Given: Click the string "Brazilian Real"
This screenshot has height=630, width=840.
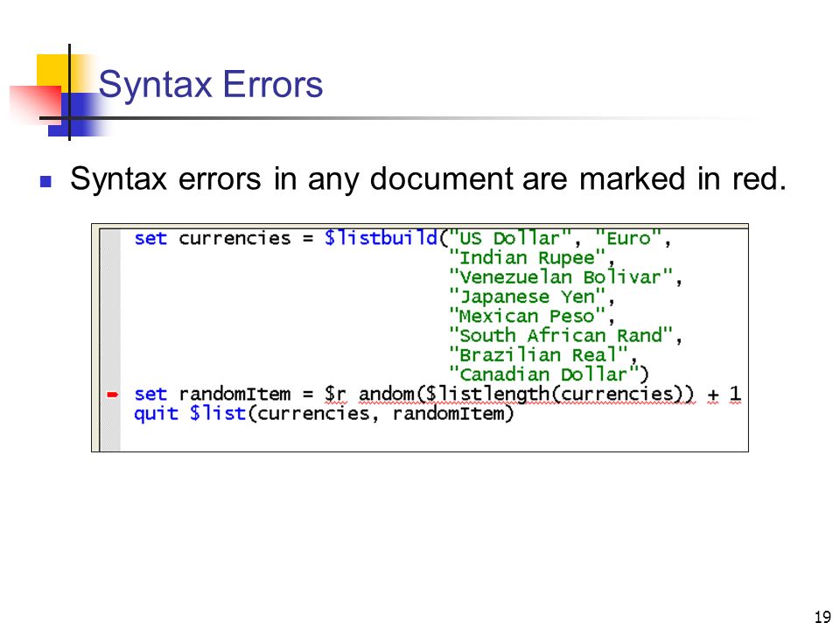Looking at the screenshot, I should [x=538, y=354].
